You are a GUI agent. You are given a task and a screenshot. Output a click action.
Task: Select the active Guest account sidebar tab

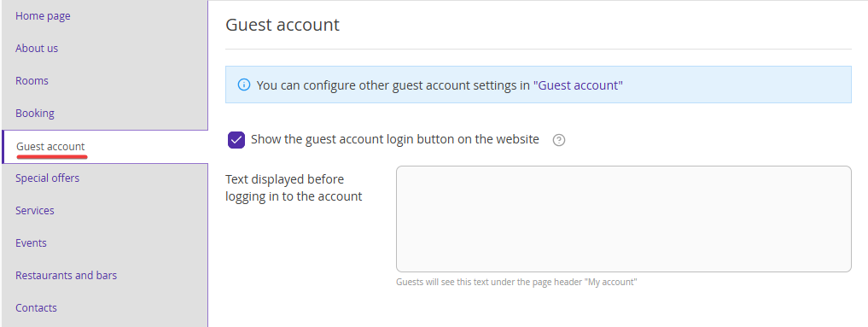[x=50, y=147]
